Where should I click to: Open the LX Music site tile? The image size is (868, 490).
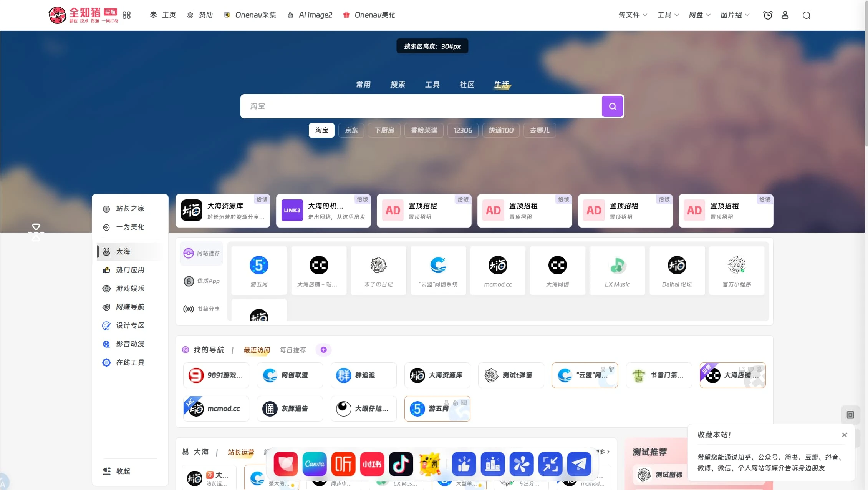[617, 271]
